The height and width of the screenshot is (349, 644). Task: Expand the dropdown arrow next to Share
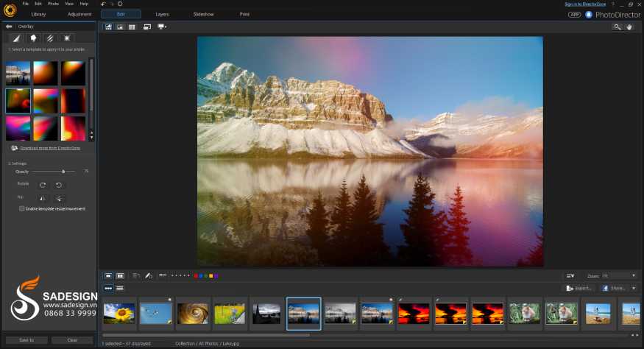click(x=634, y=288)
